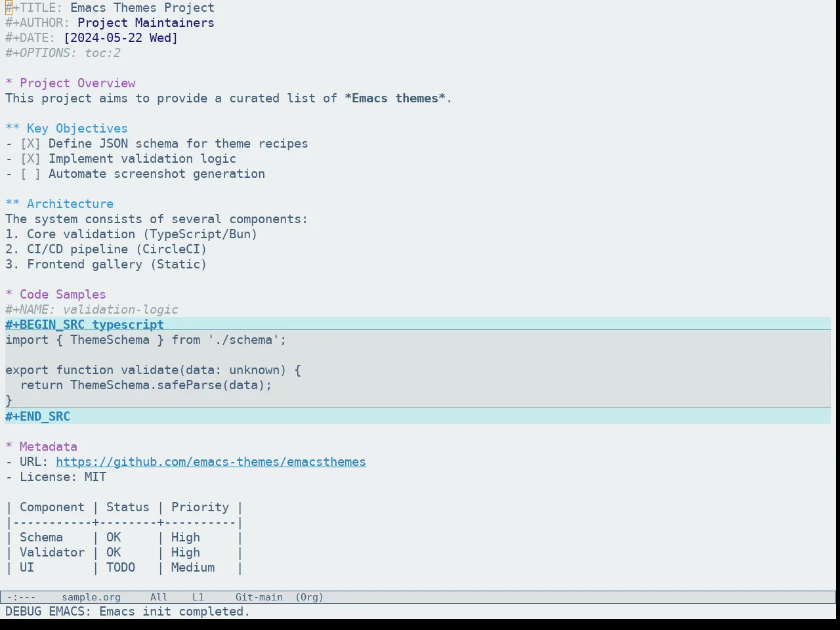Image resolution: width=840 pixels, height=630 pixels.
Task: Fold the 'Key Objectives' subheading
Action: [x=66, y=129]
